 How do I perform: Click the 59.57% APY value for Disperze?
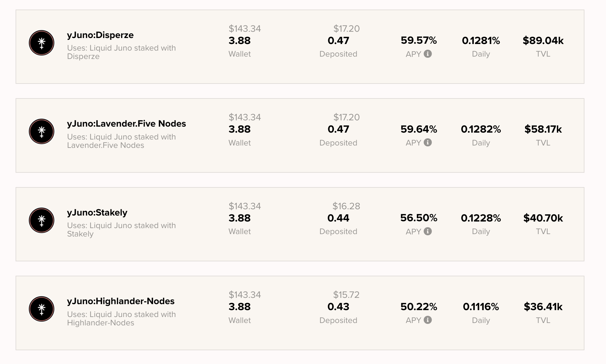[419, 40]
